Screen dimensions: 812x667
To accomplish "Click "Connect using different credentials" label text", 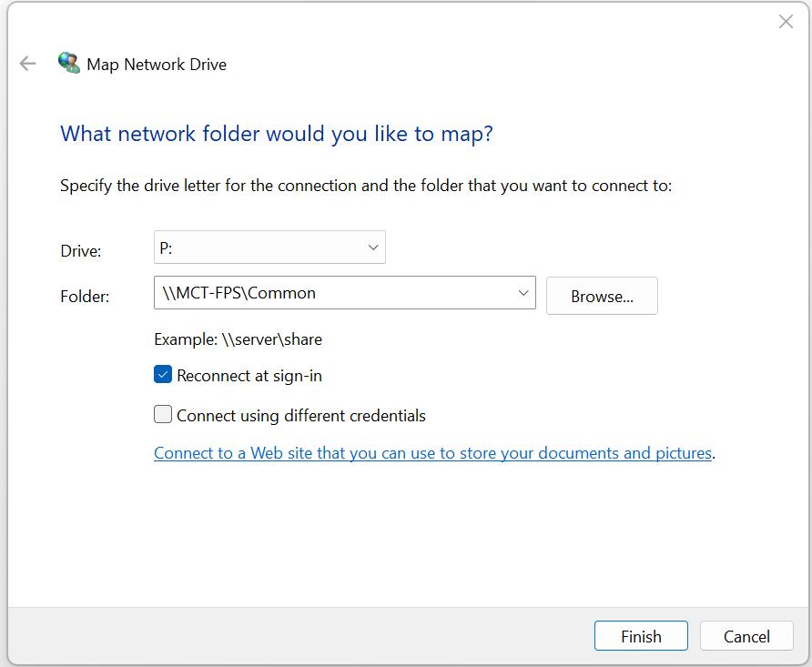I will [301, 416].
